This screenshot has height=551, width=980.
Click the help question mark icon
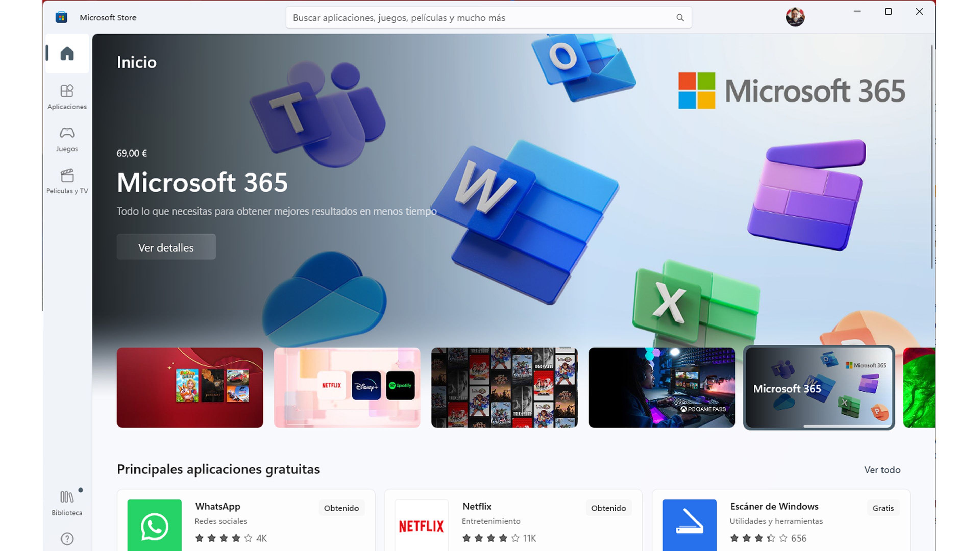point(67,539)
